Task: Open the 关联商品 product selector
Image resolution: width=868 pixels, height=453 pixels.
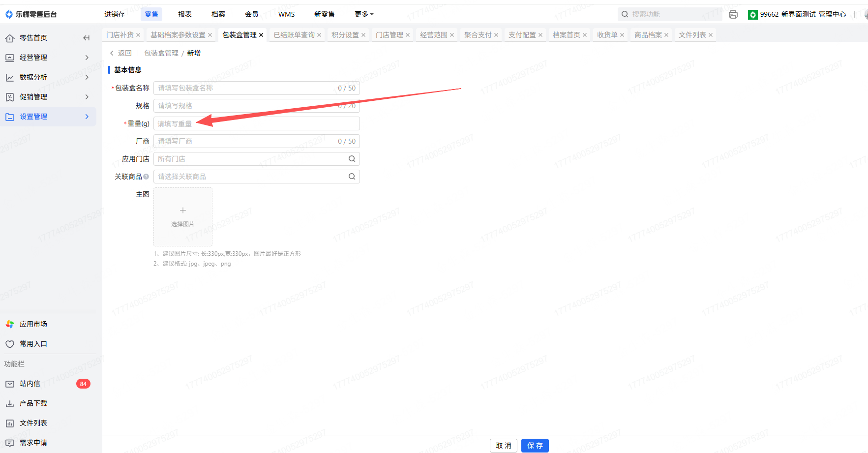Action: pyautogui.click(x=257, y=177)
